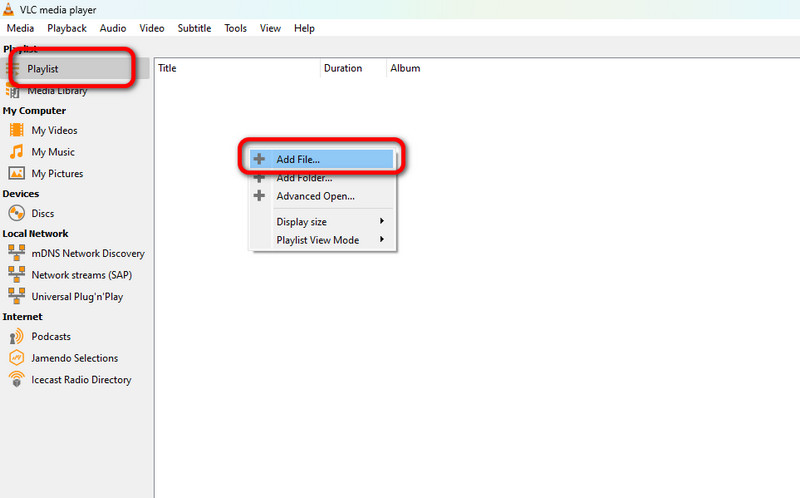The height and width of the screenshot is (498, 800).
Task: Open the Playback menu in menu bar
Action: click(67, 28)
